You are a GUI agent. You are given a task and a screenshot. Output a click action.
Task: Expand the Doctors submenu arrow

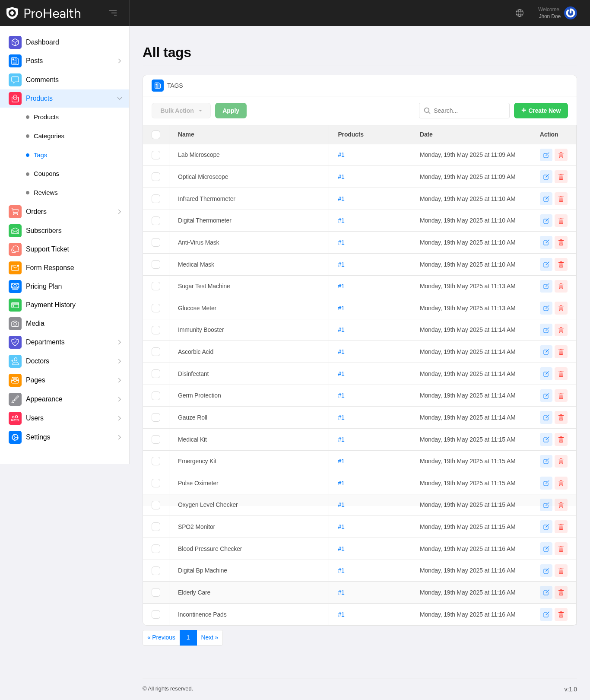click(x=120, y=361)
